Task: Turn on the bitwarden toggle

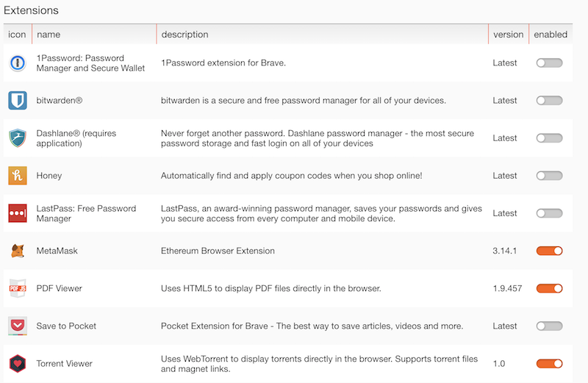Action: [x=549, y=101]
